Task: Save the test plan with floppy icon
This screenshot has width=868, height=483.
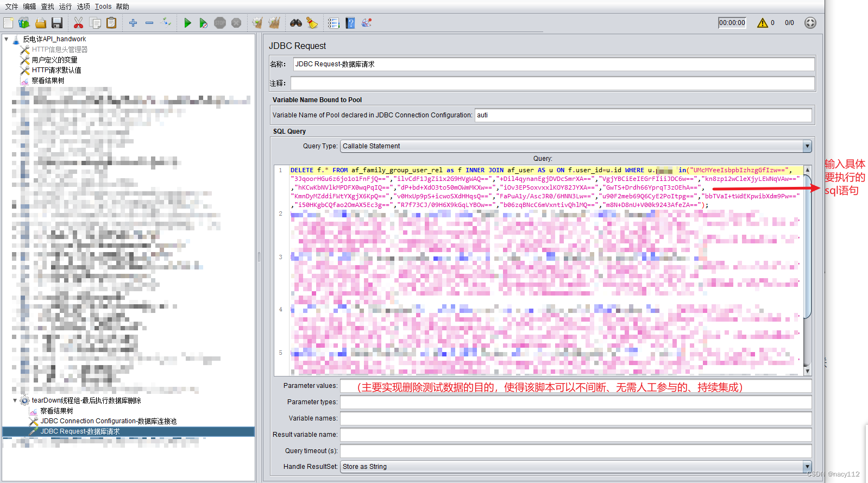Action: (57, 23)
